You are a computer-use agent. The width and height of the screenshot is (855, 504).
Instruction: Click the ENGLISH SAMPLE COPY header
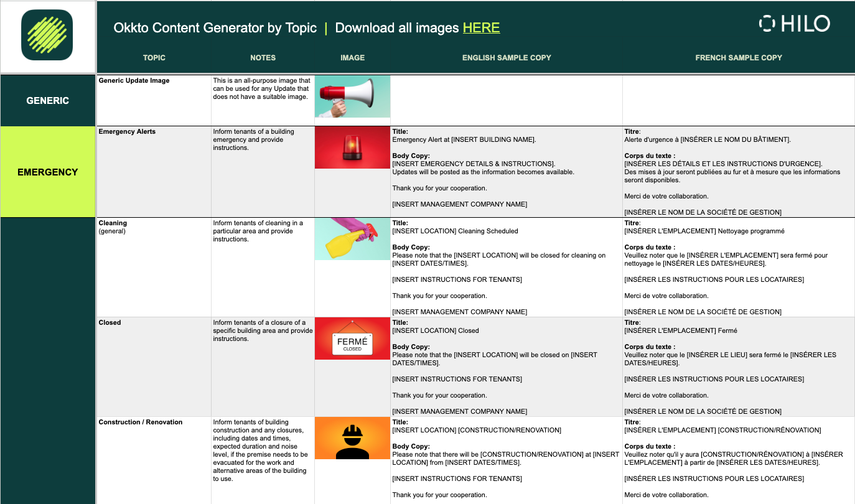(507, 58)
